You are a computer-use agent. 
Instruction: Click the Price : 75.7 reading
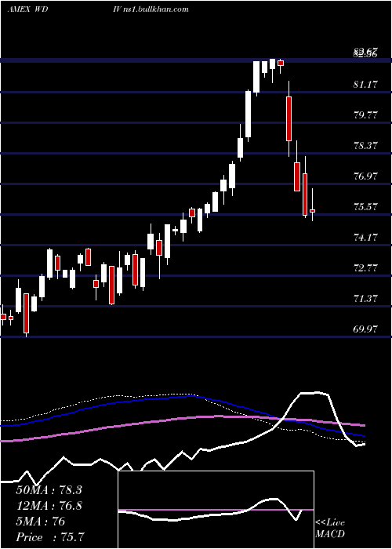(49, 537)
